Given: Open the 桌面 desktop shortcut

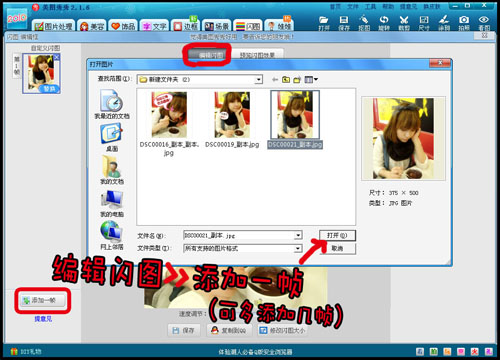Looking at the screenshot, I should click(112, 137).
